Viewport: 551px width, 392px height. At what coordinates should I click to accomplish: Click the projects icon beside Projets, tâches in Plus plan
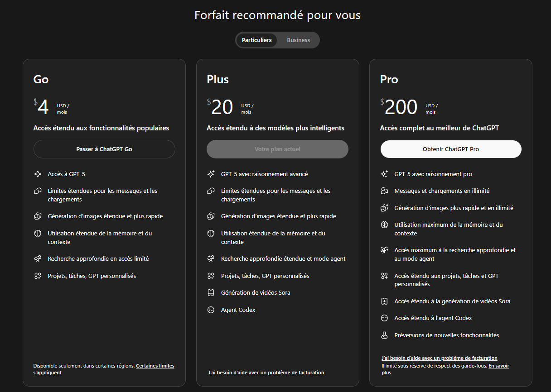pyautogui.click(x=211, y=276)
